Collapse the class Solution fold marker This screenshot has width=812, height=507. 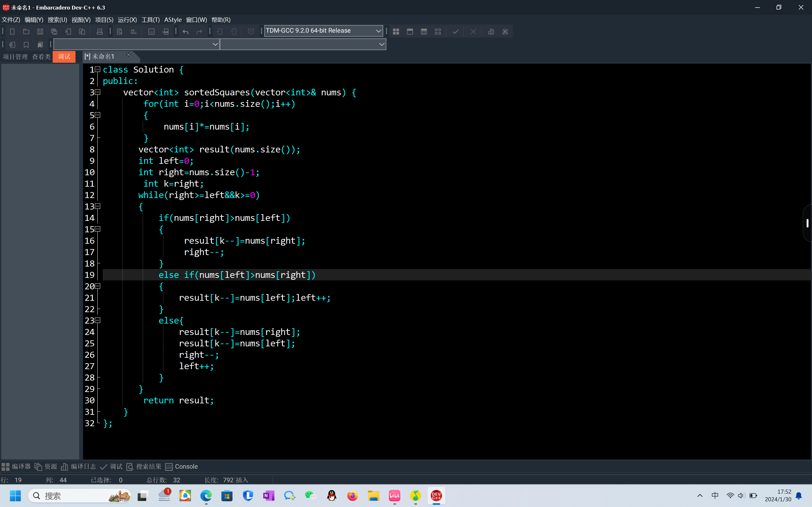click(x=98, y=69)
